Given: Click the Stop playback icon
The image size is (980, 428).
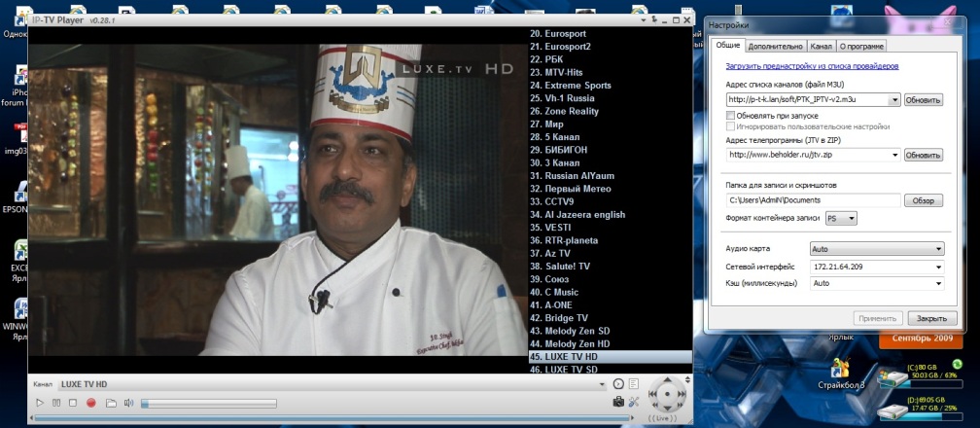Looking at the screenshot, I should (72, 403).
